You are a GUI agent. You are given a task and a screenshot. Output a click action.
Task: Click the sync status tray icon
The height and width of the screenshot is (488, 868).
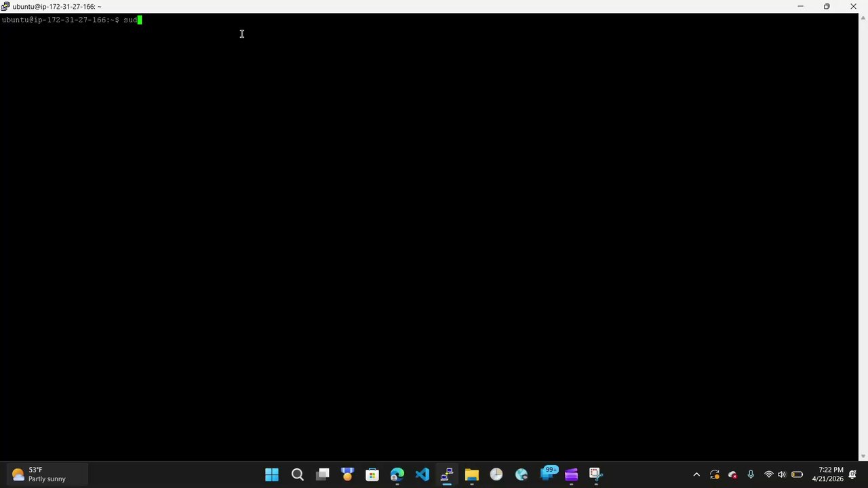click(714, 474)
